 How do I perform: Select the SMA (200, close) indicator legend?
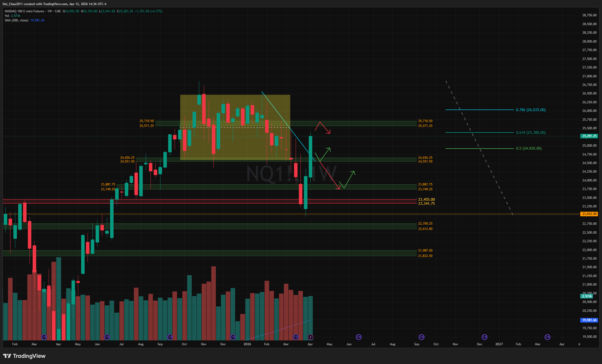(x=16, y=20)
